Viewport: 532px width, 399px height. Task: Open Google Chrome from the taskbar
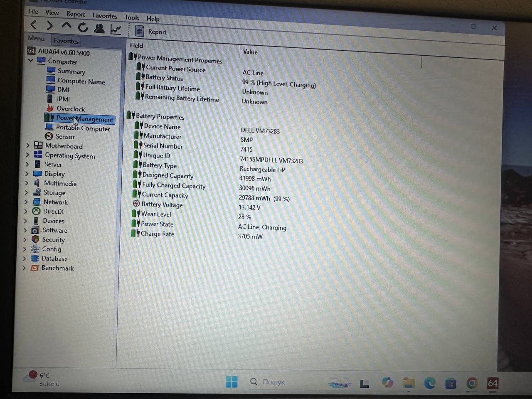pos(472,383)
